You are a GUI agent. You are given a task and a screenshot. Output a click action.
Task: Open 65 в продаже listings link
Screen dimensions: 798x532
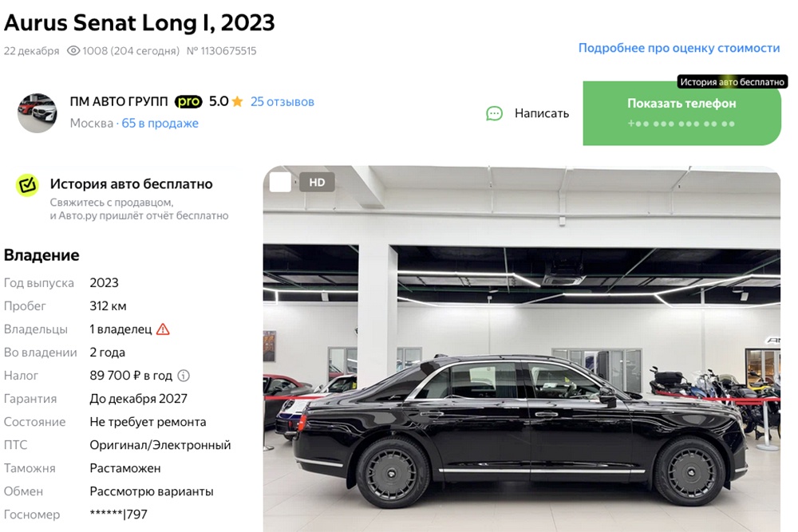coord(160,124)
